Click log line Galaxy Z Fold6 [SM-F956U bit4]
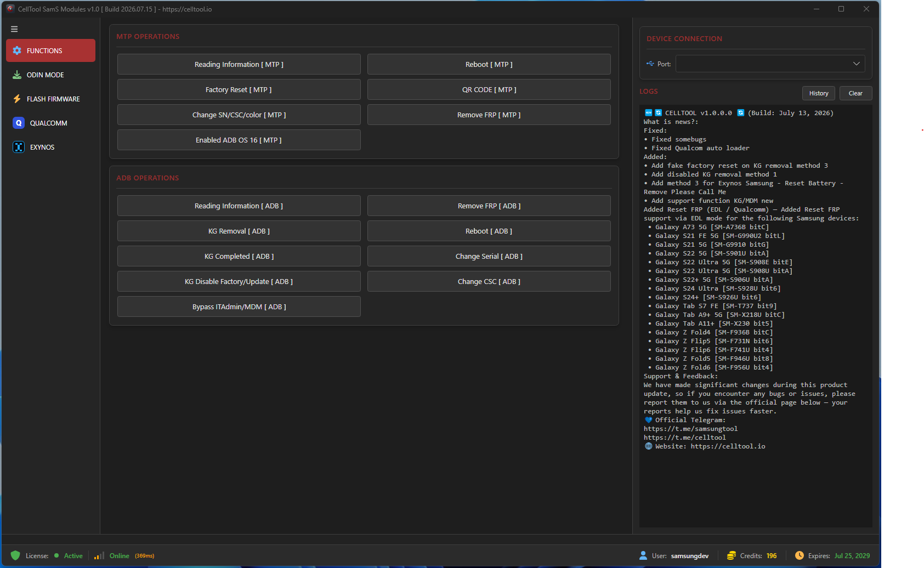The width and height of the screenshot is (924, 568). (714, 367)
